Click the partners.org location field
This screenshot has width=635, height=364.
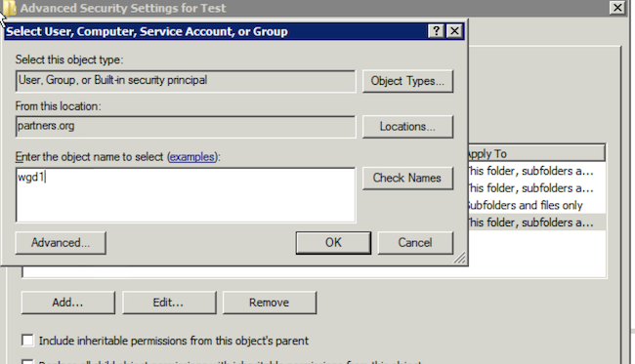[186, 127]
